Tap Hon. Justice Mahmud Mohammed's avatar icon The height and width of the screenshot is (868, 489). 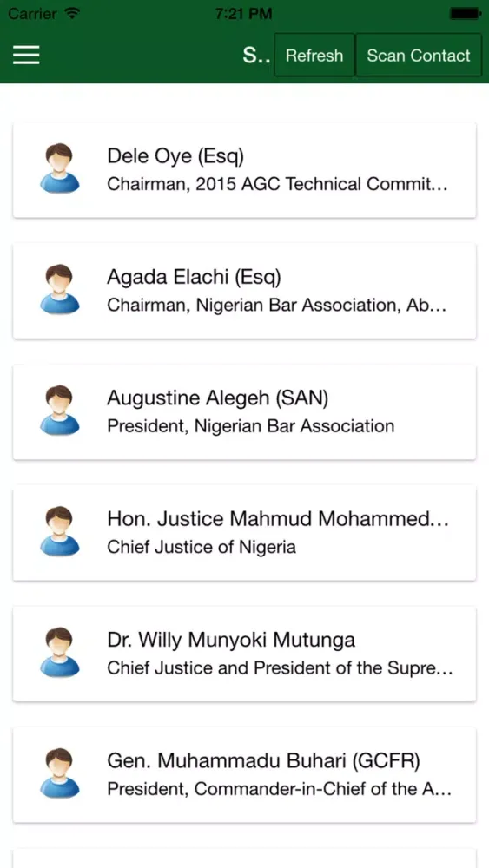[x=59, y=531]
